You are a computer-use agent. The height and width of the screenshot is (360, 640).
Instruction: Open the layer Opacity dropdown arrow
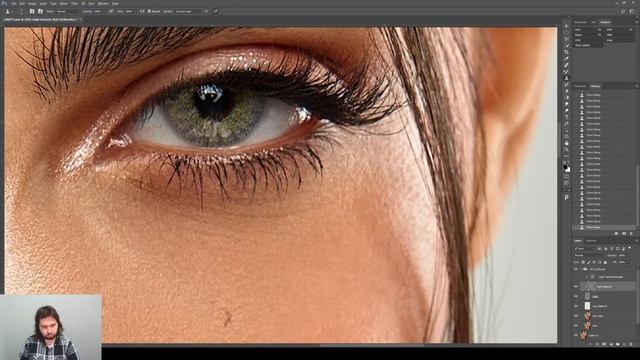(x=629, y=256)
